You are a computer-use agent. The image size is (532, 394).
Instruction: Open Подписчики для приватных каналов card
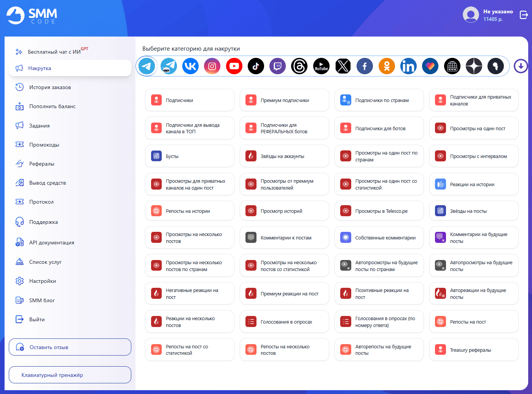coord(474,100)
